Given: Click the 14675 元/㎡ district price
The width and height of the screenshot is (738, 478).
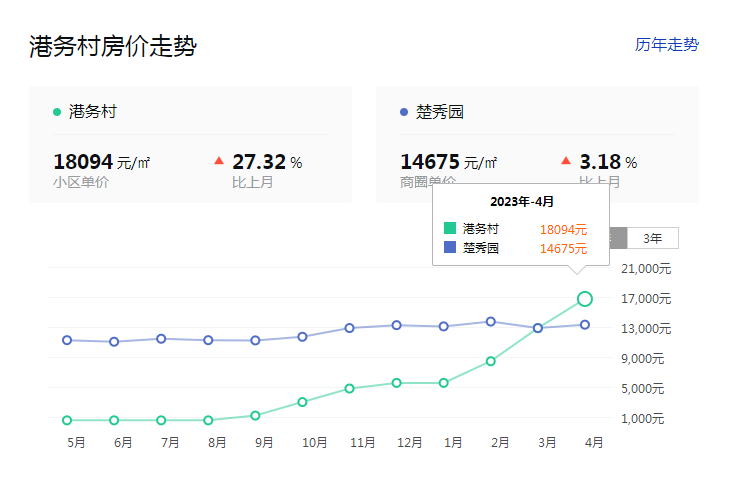Looking at the screenshot, I should (x=448, y=162).
